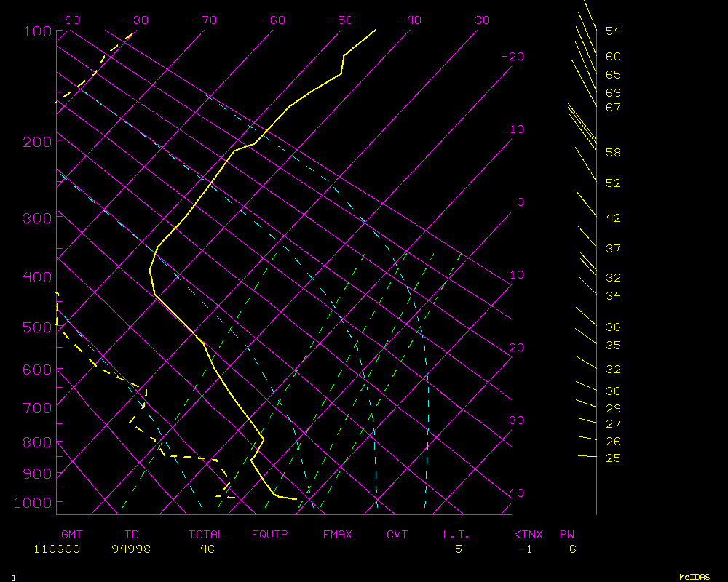
Task: Click the EQUIP header label
Action: point(270,535)
